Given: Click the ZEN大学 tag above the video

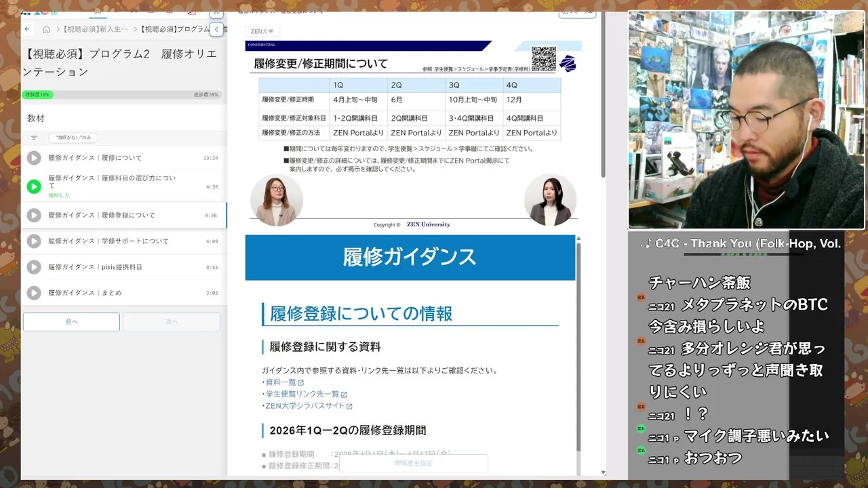Looking at the screenshot, I should [262, 31].
